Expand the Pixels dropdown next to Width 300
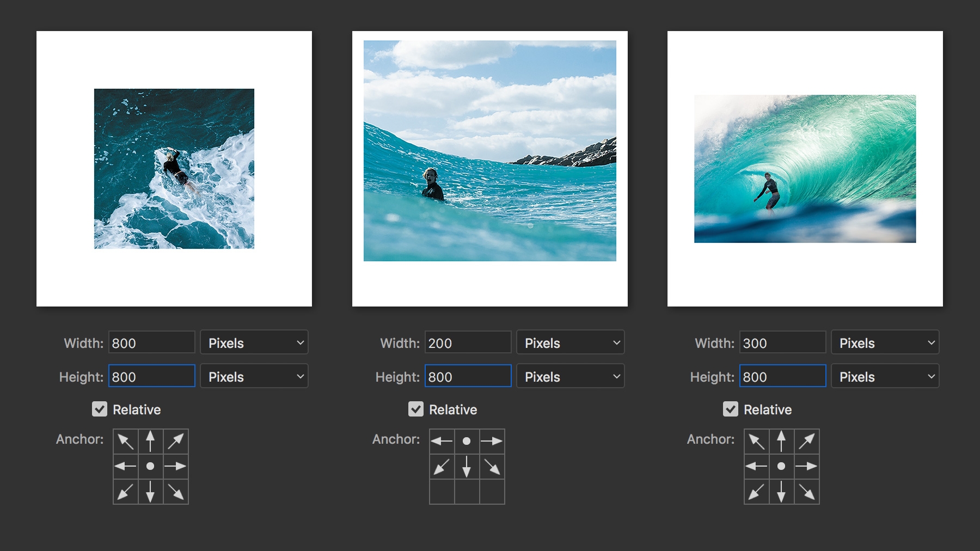980x551 pixels. [885, 342]
